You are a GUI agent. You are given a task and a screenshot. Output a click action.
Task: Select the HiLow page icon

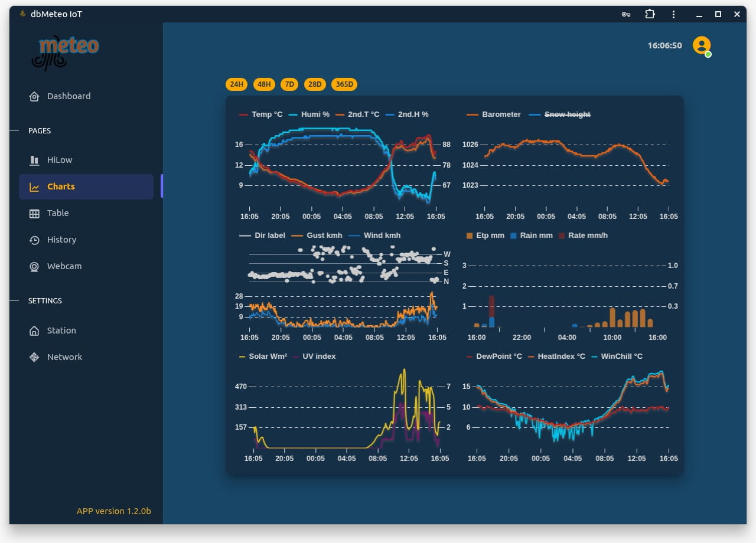click(x=35, y=160)
